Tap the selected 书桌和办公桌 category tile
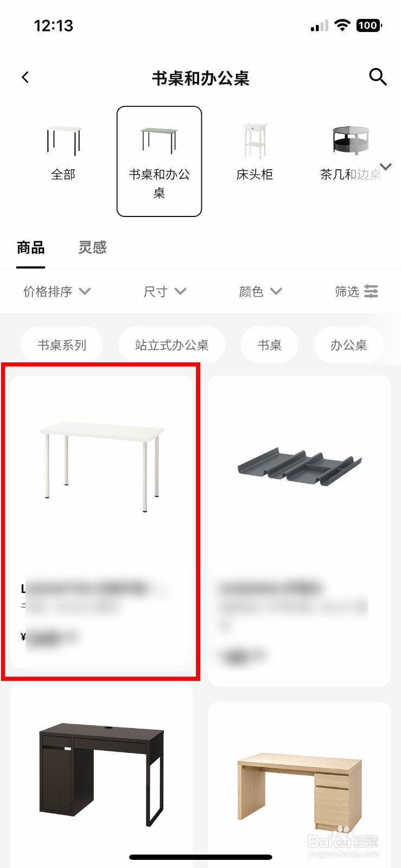Viewport: 401px width, 868px height. [160, 161]
